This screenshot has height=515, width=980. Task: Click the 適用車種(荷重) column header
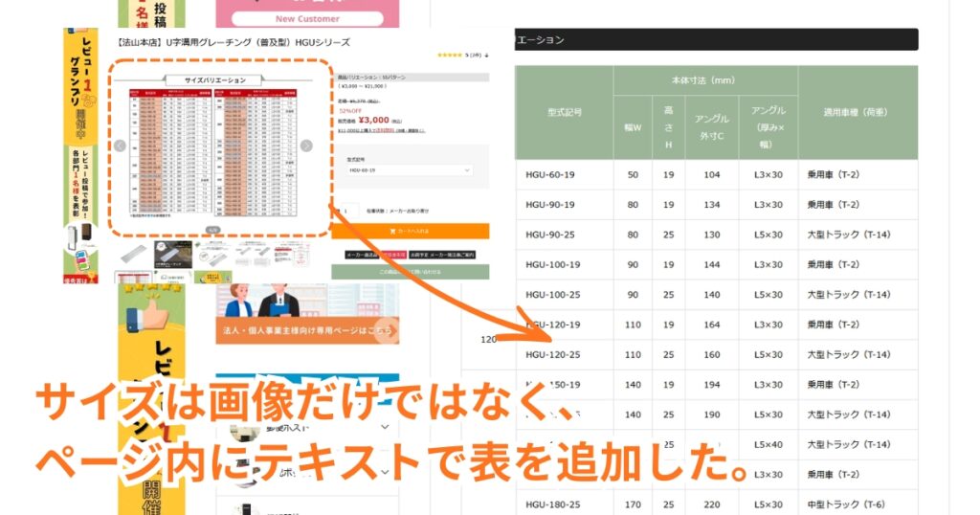(857, 113)
